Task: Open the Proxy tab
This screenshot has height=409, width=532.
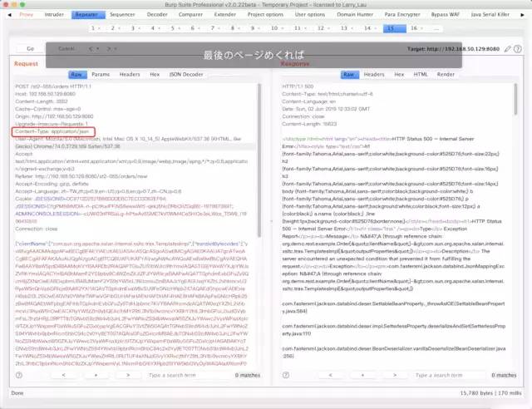Action: coord(26,15)
